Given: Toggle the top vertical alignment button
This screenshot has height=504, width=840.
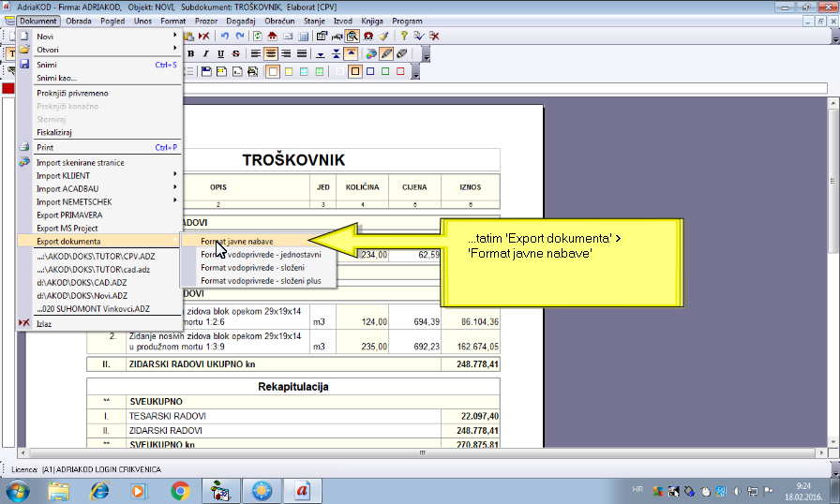Looking at the screenshot, I should click(x=351, y=53).
